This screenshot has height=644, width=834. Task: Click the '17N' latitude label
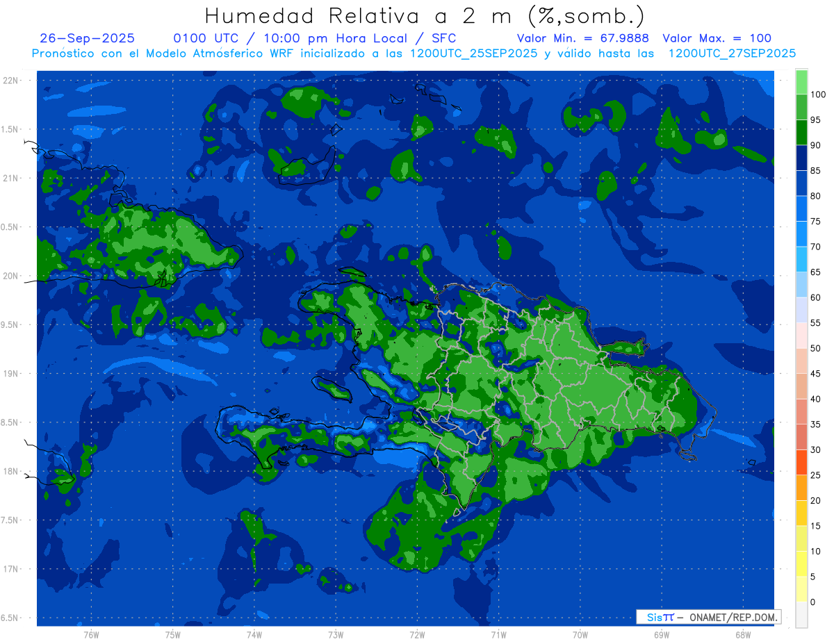(x=10, y=569)
